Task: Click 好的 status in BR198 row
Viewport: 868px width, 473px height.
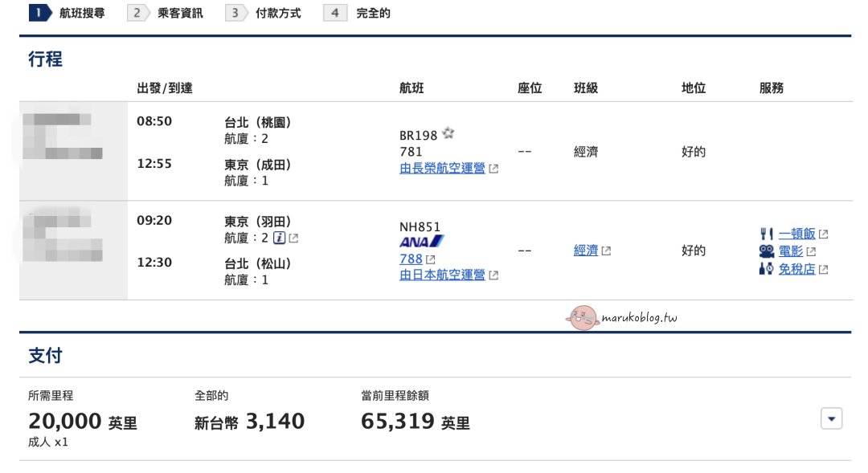Action: click(693, 152)
